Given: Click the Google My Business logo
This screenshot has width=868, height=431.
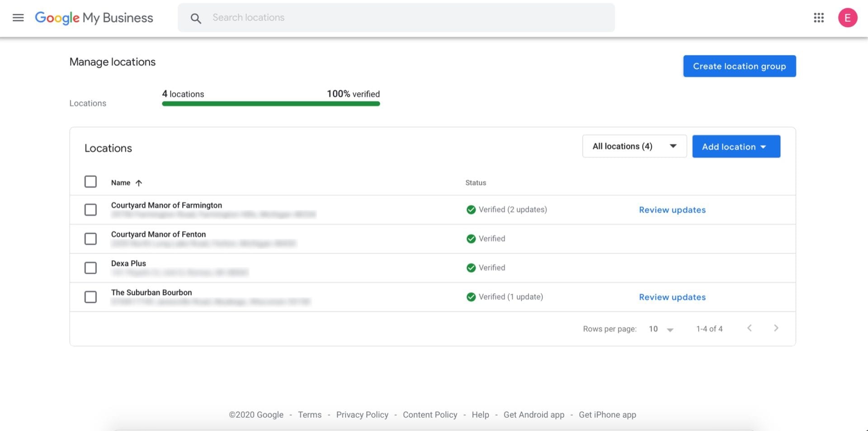Looking at the screenshot, I should coord(94,18).
